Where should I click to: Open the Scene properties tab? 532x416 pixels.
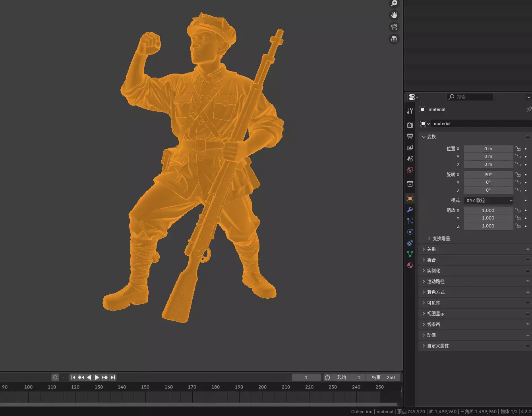(410, 158)
